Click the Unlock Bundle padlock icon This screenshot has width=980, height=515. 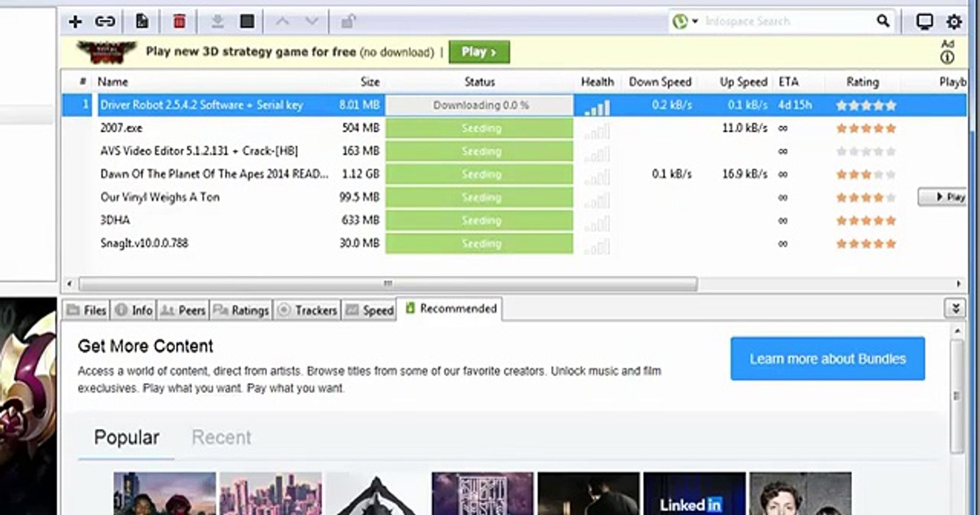(348, 21)
